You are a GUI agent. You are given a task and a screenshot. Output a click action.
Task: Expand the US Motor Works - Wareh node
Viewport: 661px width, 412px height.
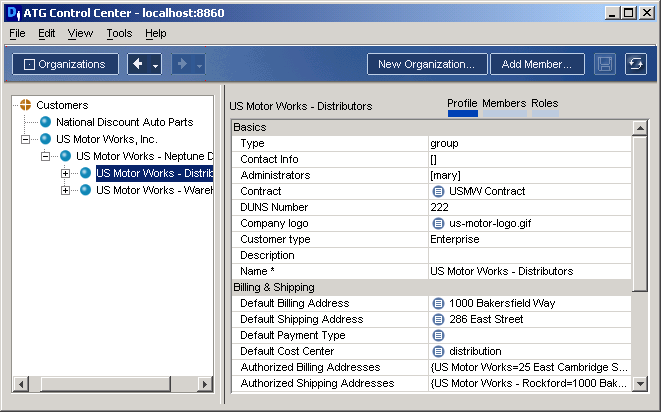pyautogui.click(x=65, y=191)
